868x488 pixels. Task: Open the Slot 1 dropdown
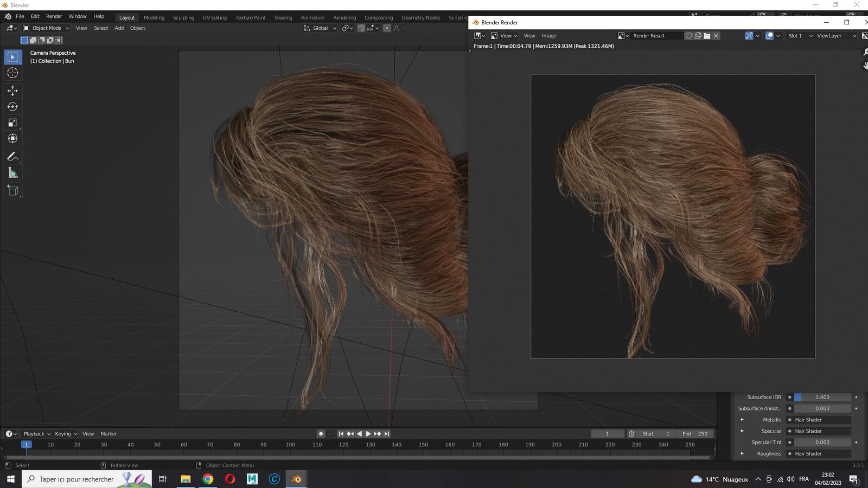pyautogui.click(x=800, y=36)
